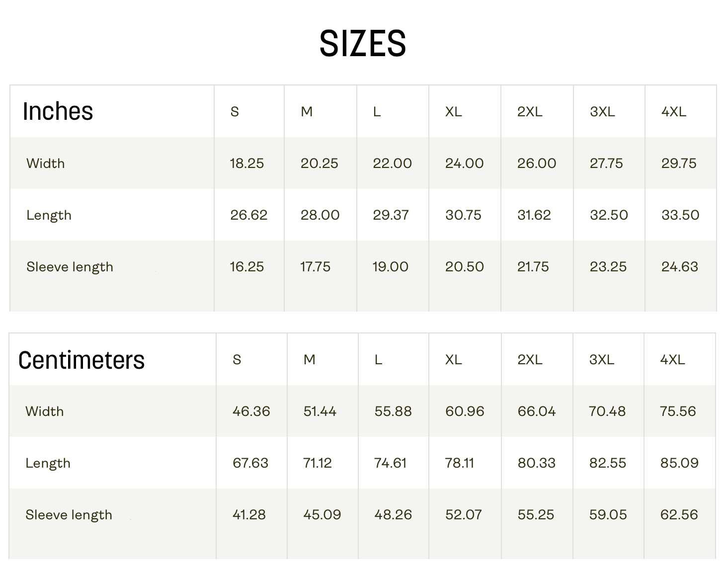Click the S column in Centimeters table

237,360
